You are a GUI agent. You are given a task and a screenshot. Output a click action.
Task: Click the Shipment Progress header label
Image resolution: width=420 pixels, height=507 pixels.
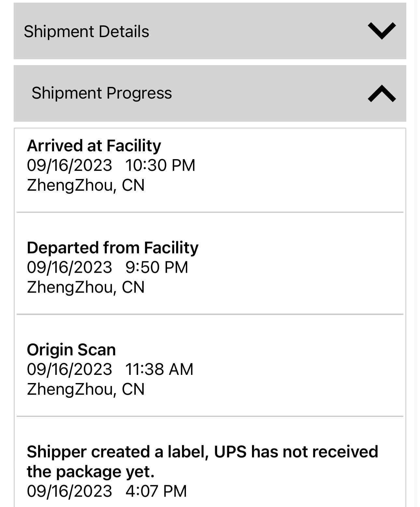point(102,93)
